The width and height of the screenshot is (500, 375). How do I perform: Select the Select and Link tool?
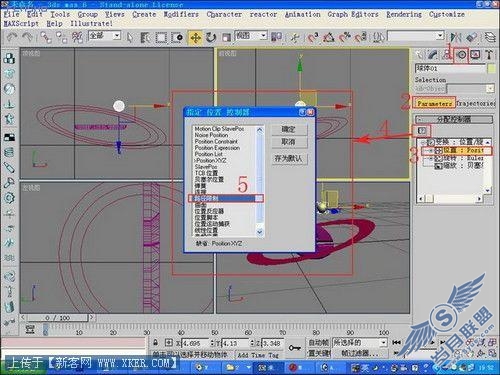coord(46,37)
